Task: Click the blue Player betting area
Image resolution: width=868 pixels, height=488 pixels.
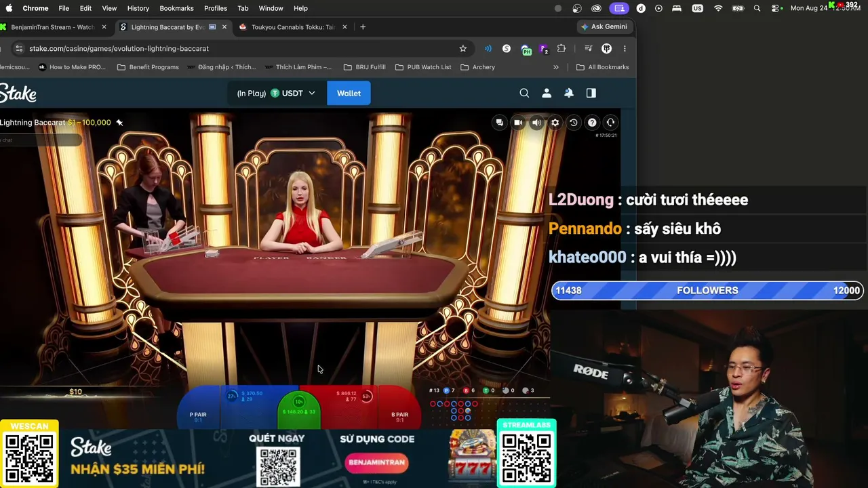Action: (249, 407)
